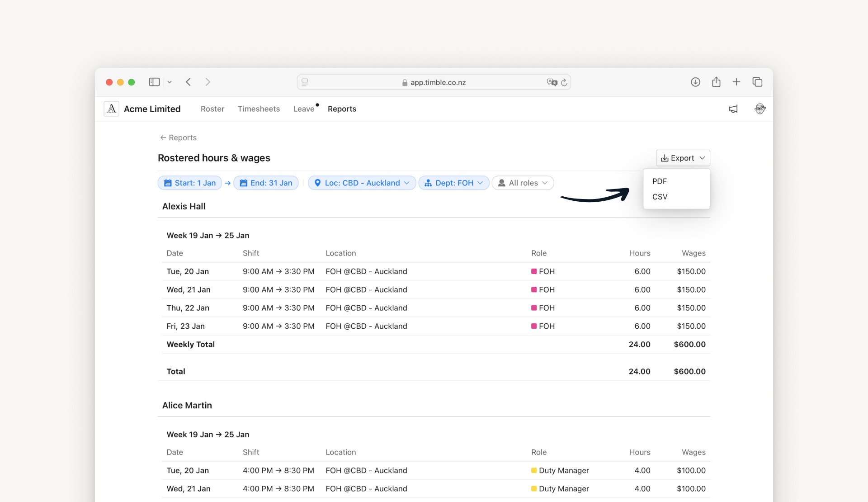This screenshot has width=868, height=502.
Task: Open the Dept: FOH dropdown
Action: coord(454,183)
